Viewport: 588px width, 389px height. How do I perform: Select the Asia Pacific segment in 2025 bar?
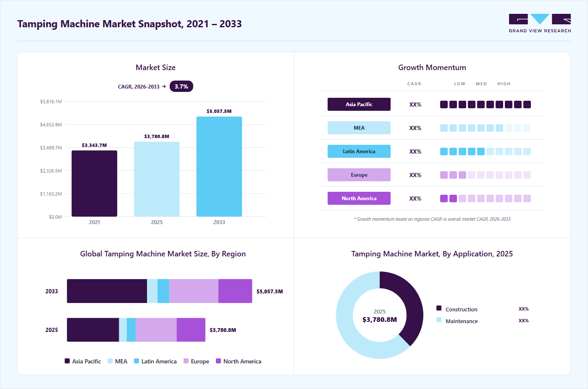pyautogui.click(x=93, y=330)
